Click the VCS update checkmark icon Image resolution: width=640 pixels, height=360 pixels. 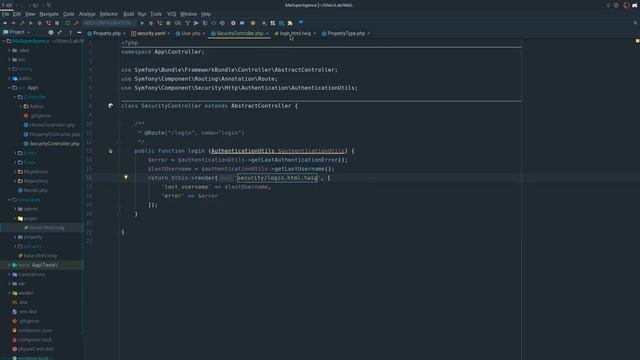(187, 23)
